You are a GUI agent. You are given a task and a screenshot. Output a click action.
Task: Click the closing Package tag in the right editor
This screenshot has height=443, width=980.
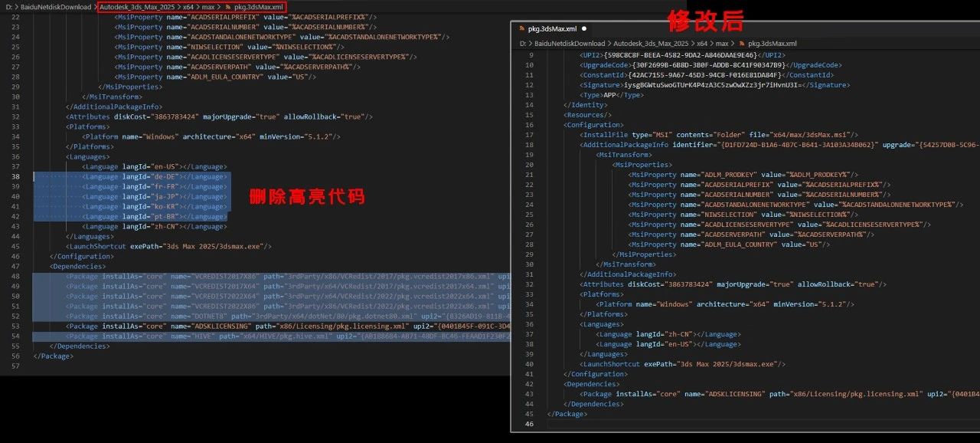click(567, 414)
